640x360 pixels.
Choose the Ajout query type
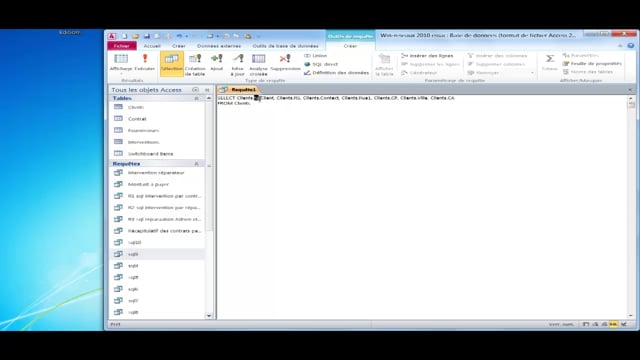click(x=217, y=62)
